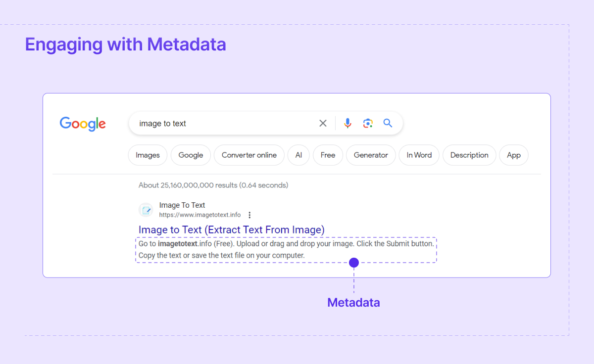Select the Google filter chip

[x=191, y=155]
